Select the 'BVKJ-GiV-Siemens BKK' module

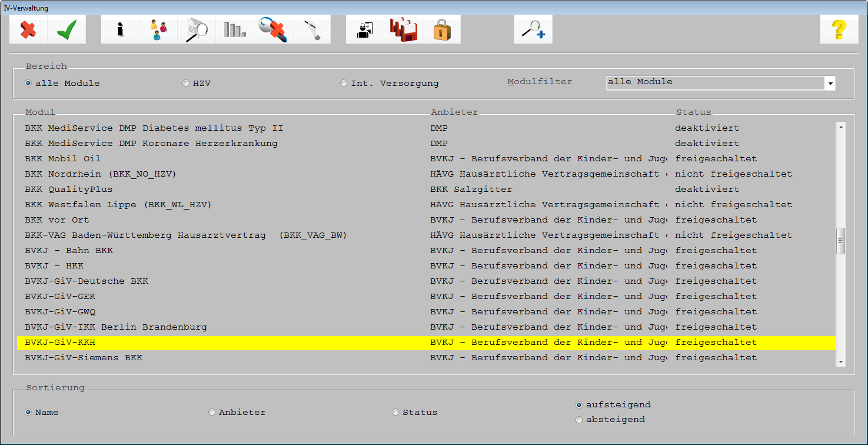tap(427, 358)
